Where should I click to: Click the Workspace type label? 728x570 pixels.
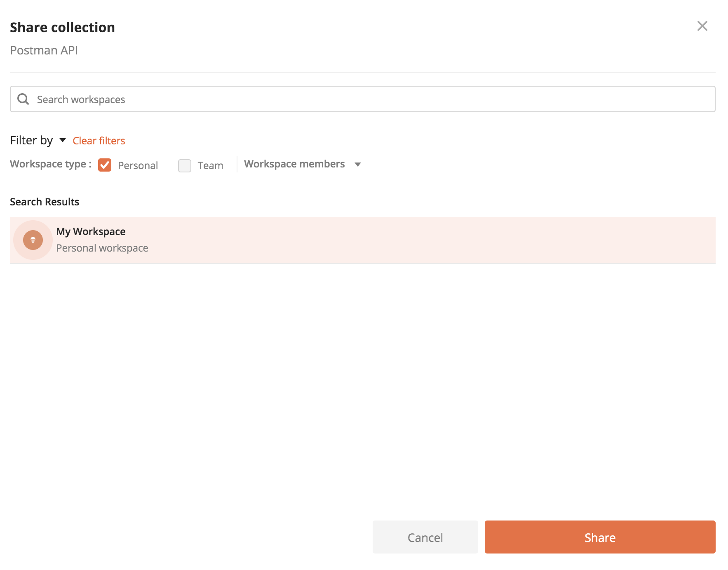click(51, 164)
